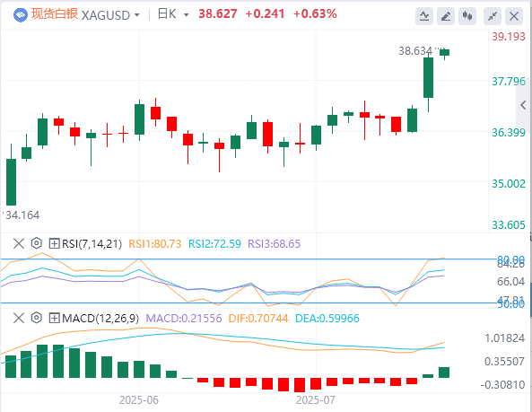The image size is (532, 412).
Task: Expand the RSI panel with plus box
Action: point(54,243)
